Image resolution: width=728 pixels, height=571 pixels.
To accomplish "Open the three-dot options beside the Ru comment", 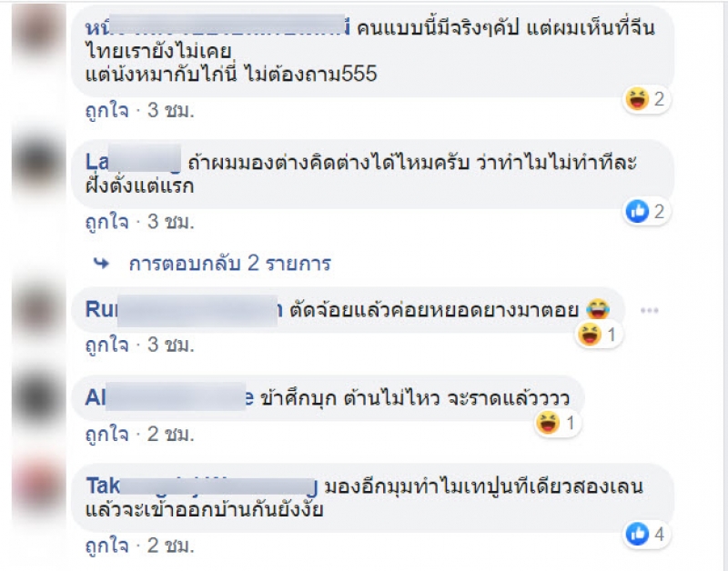I will tap(649, 310).
